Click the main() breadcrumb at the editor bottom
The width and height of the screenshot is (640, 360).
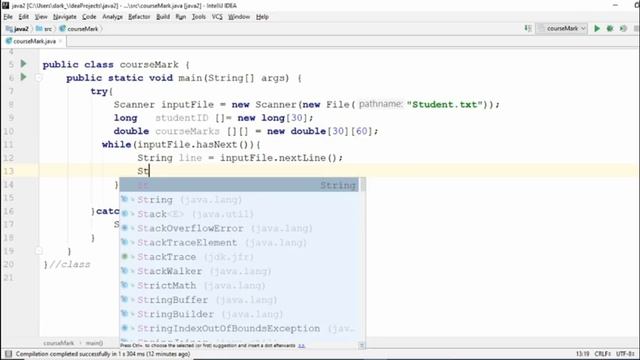pyautogui.click(x=94, y=343)
